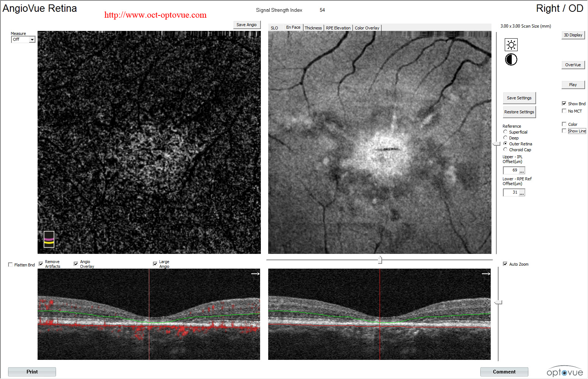Select the Superficial reference radio button
This screenshot has height=379, width=588.
click(505, 132)
